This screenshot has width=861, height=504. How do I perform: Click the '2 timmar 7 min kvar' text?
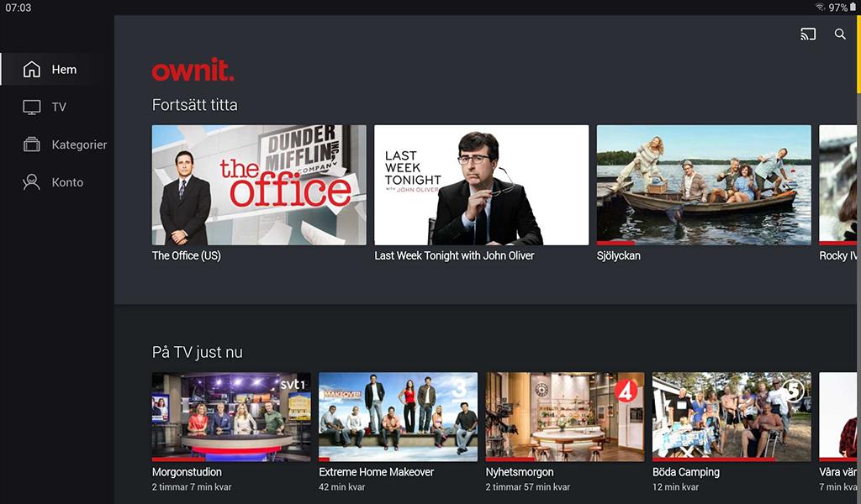pos(192,487)
